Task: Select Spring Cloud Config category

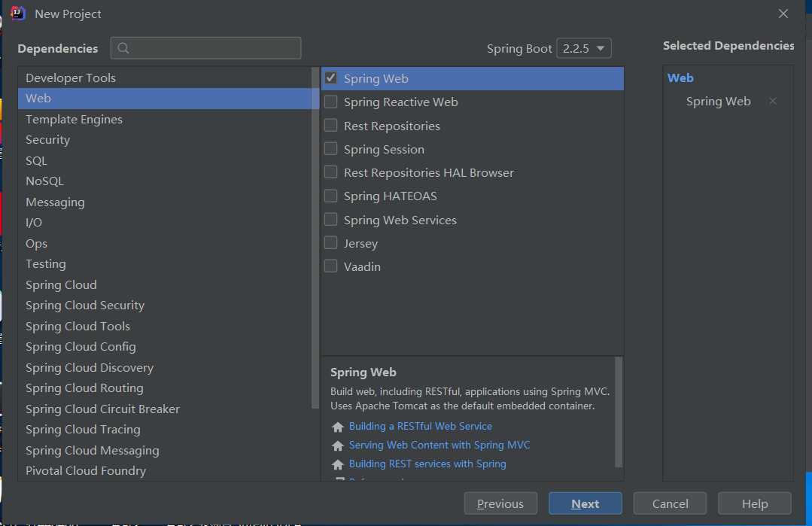Action: [x=165, y=347]
